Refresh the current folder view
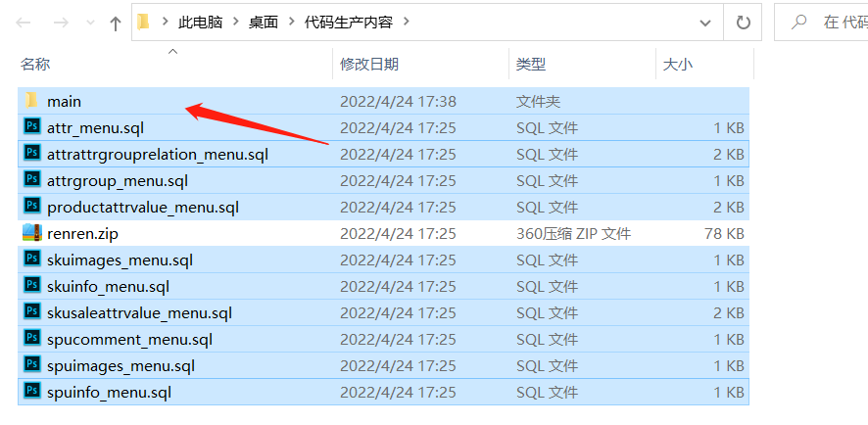 [x=743, y=23]
